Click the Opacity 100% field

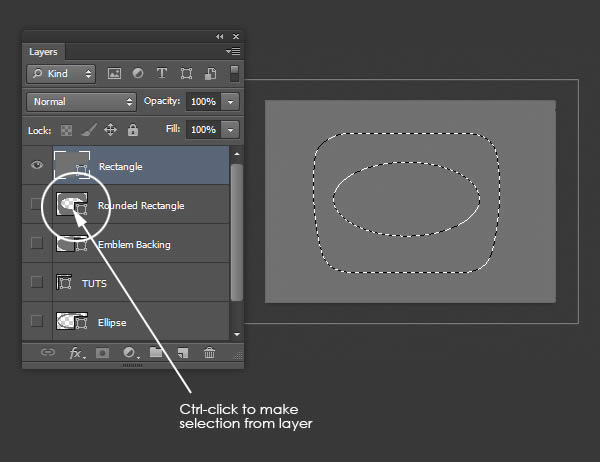tap(204, 102)
